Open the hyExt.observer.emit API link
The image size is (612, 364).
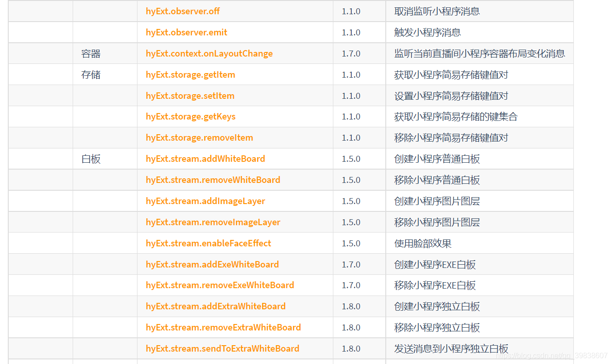pyautogui.click(x=186, y=32)
